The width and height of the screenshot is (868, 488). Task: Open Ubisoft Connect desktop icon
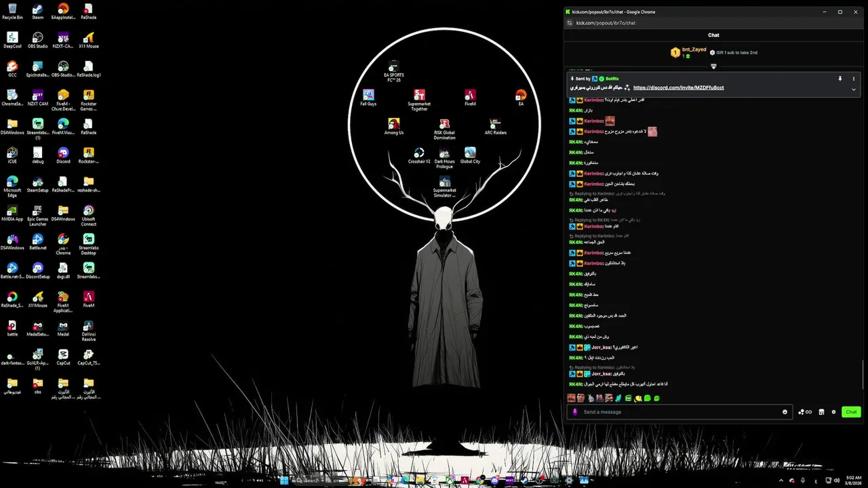(x=89, y=215)
